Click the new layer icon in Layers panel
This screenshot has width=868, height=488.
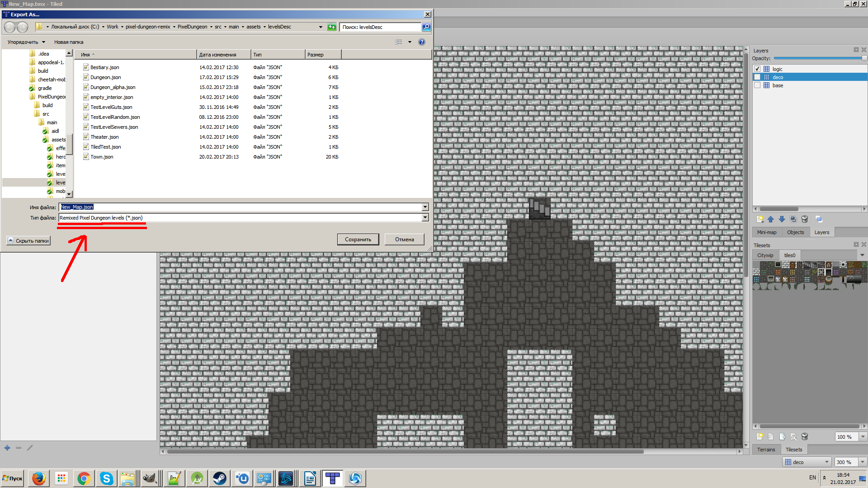tap(760, 219)
